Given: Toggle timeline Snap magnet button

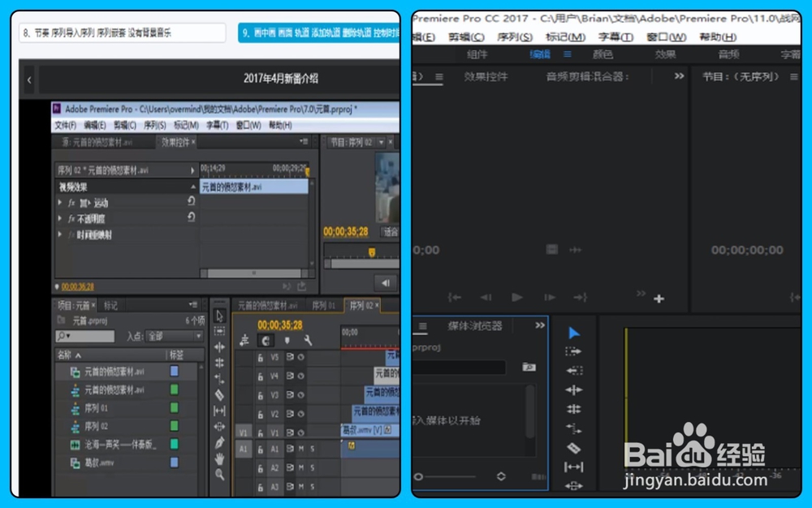Looking at the screenshot, I should [266, 340].
